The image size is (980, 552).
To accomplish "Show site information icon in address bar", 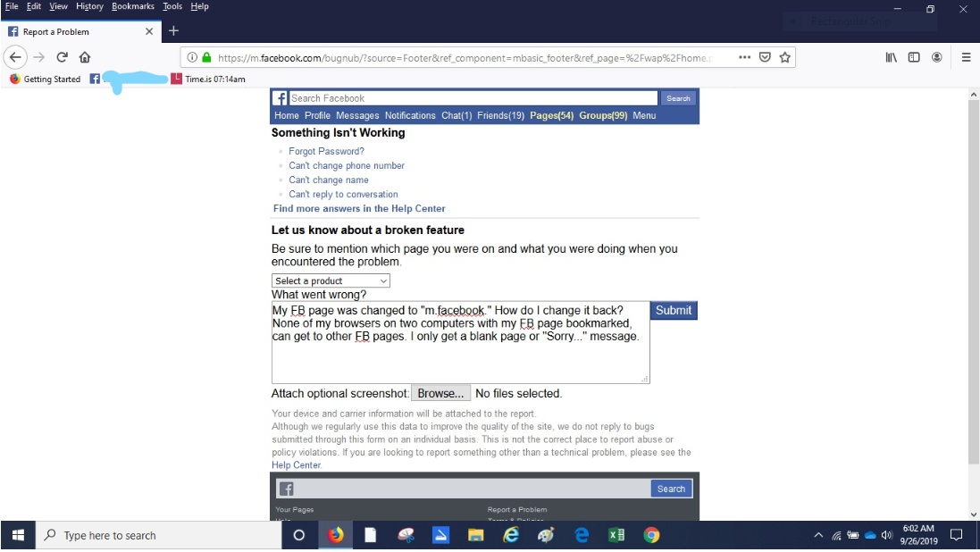I will tap(192, 57).
